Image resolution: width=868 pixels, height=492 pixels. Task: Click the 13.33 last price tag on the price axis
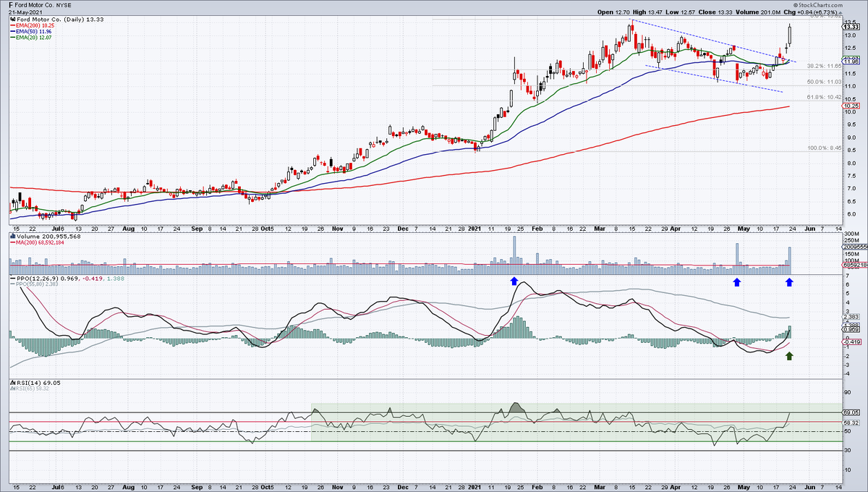pos(851,27)
